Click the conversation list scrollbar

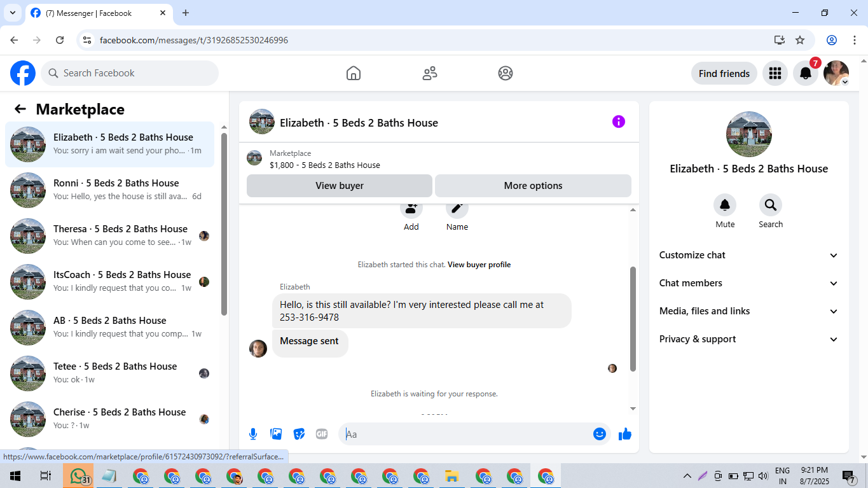point(224,224)
